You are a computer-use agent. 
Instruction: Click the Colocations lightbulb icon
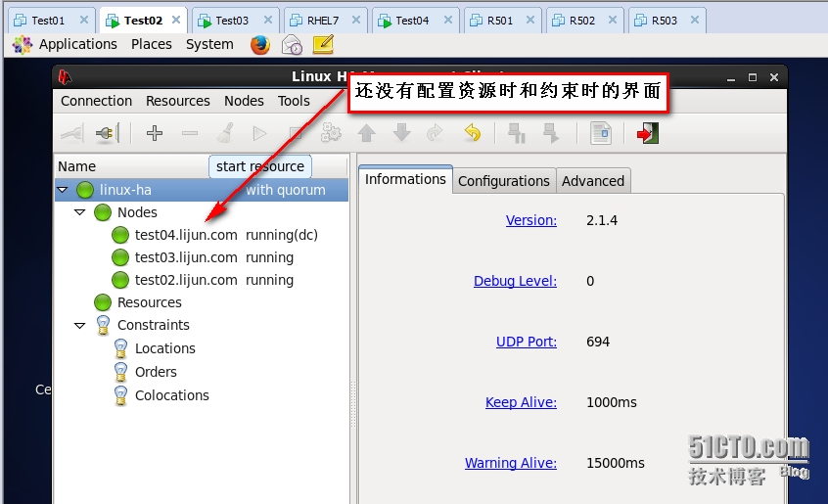[120, 395]
